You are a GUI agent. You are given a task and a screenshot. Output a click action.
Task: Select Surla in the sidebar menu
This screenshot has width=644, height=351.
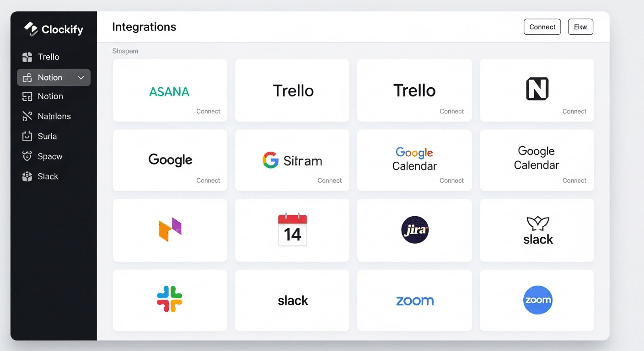47,136
